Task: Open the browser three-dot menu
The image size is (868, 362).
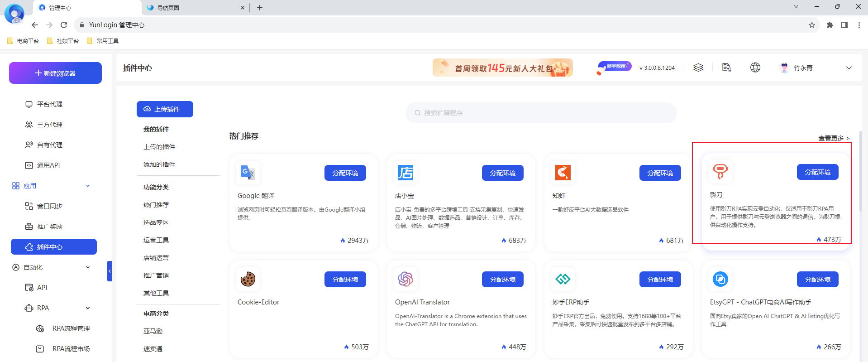Action: 859,25
